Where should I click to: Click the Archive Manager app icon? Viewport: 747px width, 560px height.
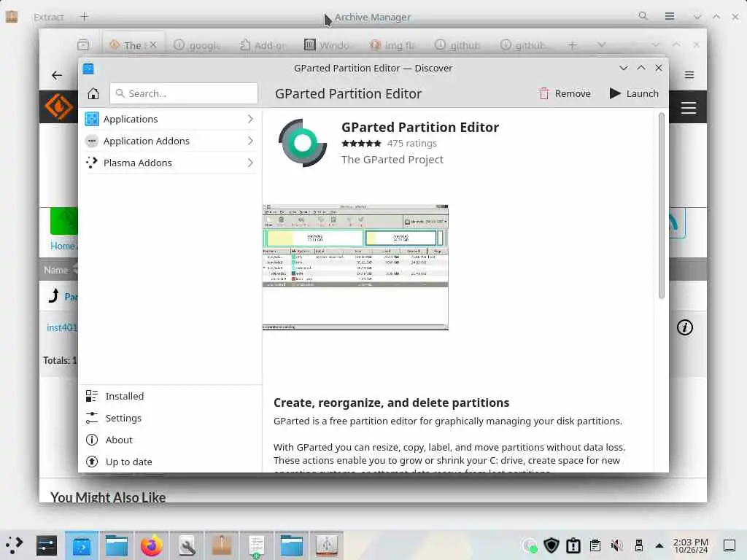12,17
